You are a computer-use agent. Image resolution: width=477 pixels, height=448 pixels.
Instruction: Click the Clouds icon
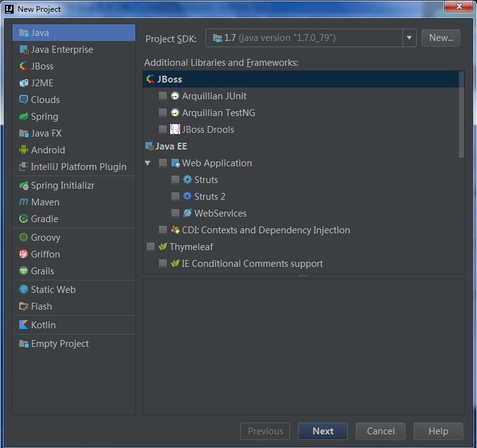tap(24, 100)
